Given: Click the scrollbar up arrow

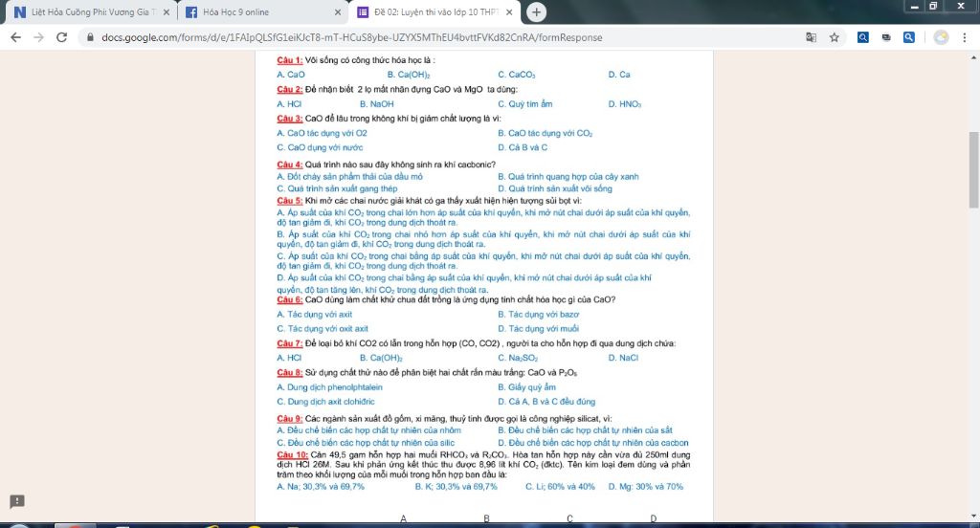Looking at the screenshot, I should coord(973,57).
